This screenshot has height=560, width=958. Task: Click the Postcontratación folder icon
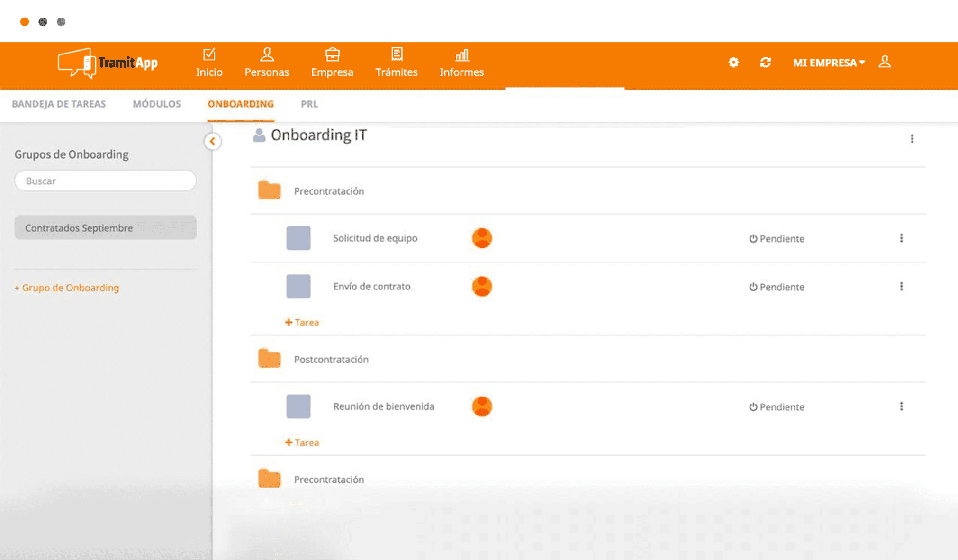coord(269,358)
